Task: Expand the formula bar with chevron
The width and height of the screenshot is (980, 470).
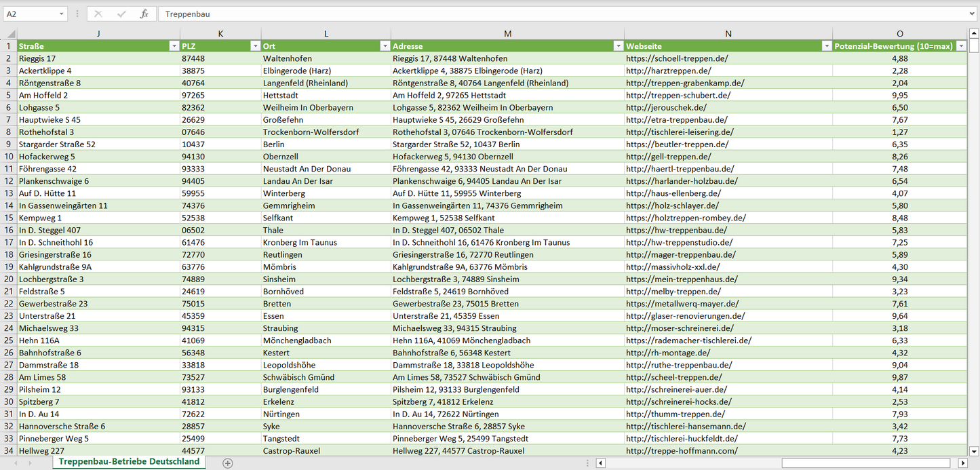Action: pos(973,14)
